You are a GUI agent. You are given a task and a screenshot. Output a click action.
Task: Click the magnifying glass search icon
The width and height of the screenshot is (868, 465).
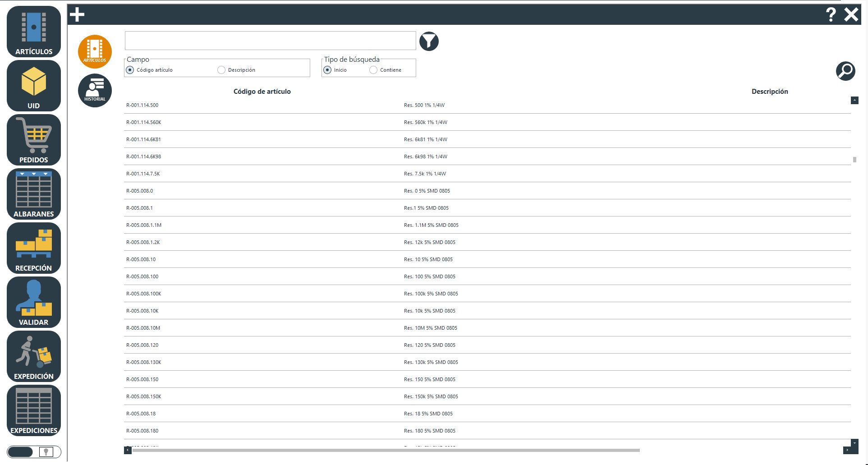[845, 71]
